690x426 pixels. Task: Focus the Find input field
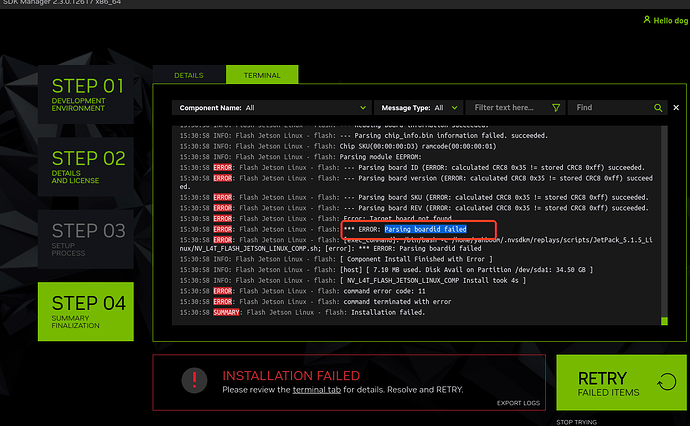pos(617,108)
